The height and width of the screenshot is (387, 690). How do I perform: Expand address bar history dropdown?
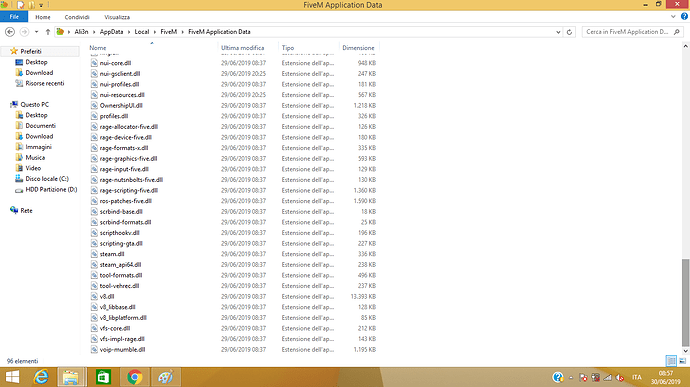[x=558, y=32]
